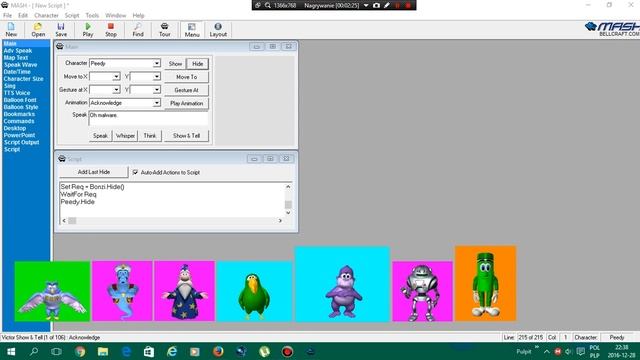Select Adv Speak in sidebar

[x=18, y=51]
